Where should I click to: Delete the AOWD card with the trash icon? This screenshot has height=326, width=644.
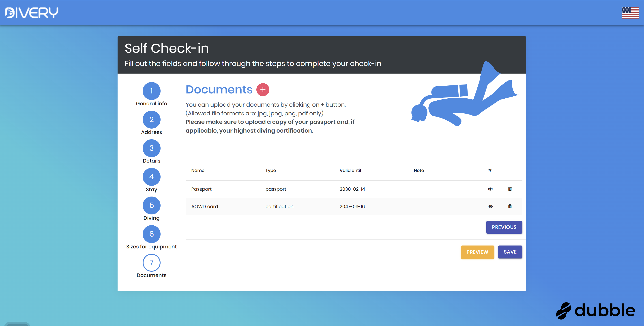pyautogui.click(x=510, y=206)
